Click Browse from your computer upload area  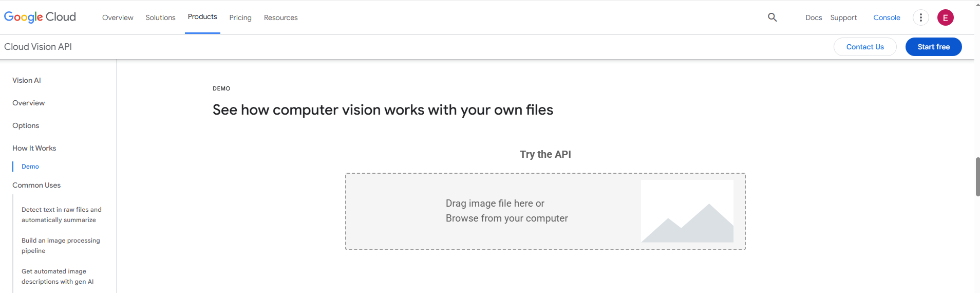pos(506,218)
